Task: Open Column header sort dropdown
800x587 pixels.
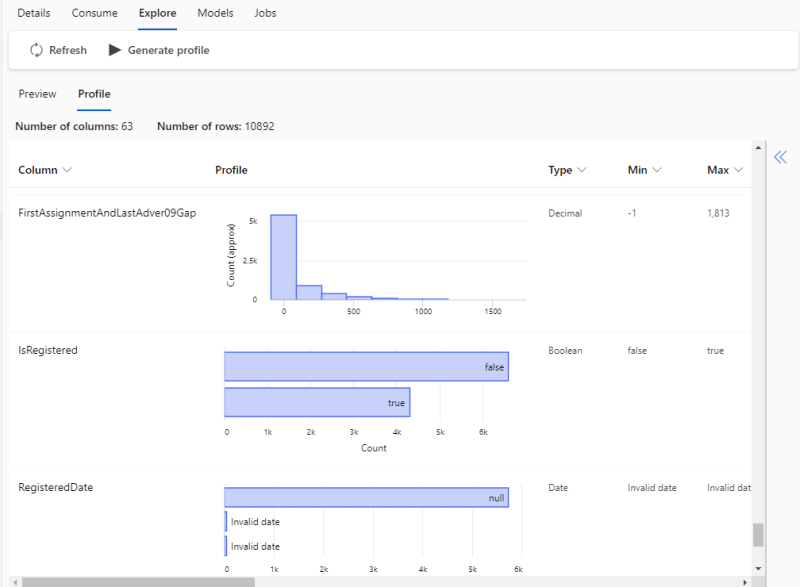Action: coord(67,170)
